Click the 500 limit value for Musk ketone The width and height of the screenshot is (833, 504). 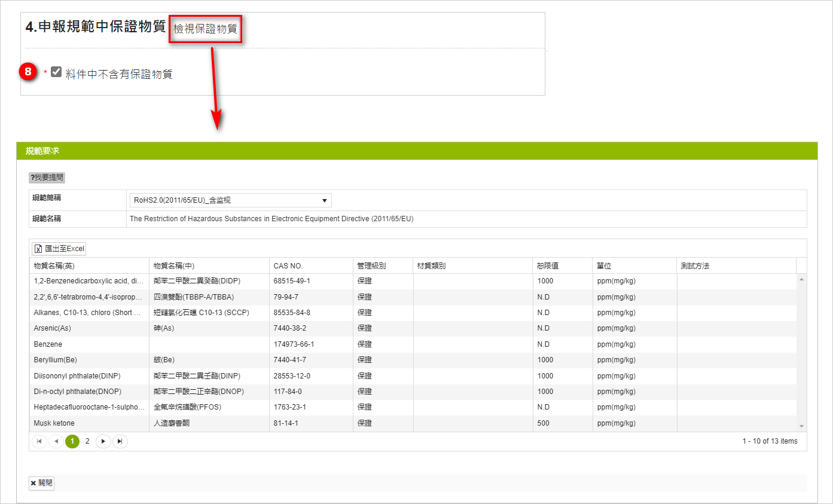tap(544, 423)
